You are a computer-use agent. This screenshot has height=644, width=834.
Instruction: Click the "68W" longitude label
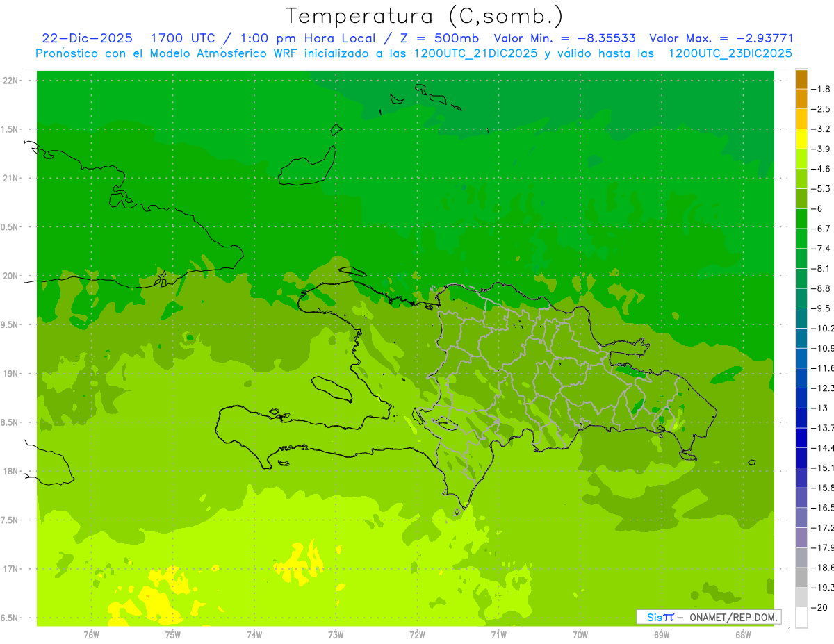tap(742, 635)
